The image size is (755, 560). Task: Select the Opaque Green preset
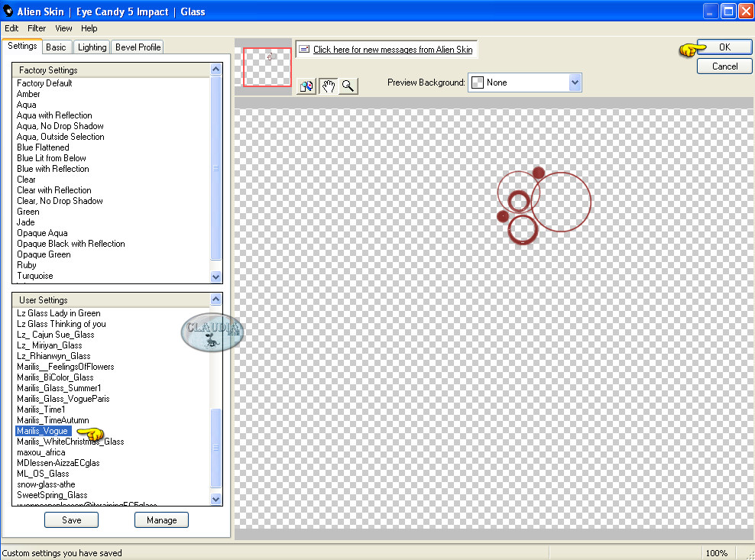pyautogui.click(x=44, y=254)
